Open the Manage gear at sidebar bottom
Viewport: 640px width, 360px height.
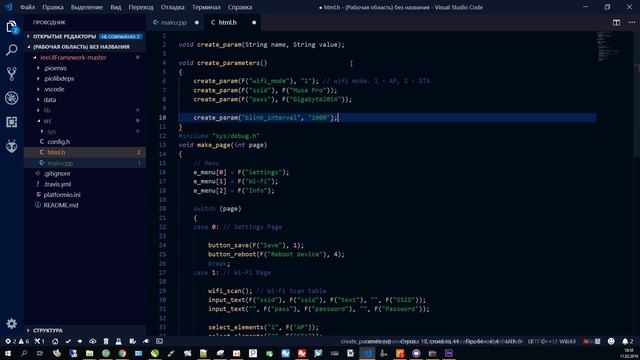click(11, 324)
